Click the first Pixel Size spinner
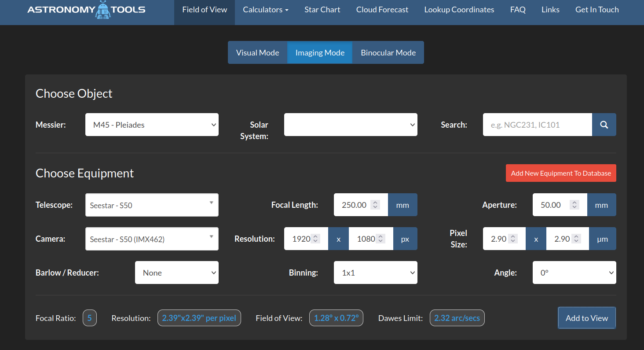The image size is (644, 350). point(513,239)
